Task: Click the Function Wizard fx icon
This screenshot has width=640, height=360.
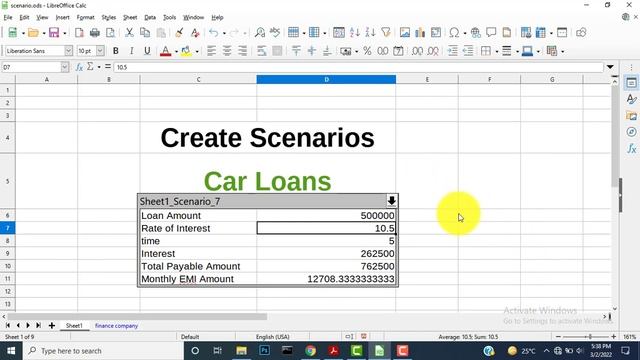Action: (x=79, y=67)
